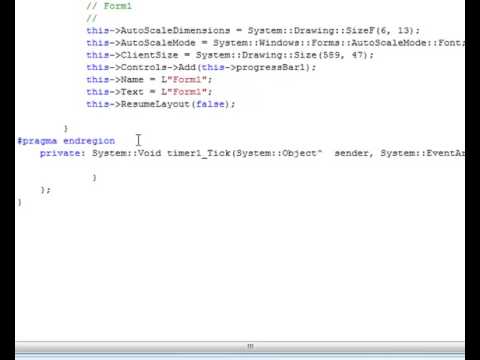Click the 'this->ResumeLayout(false)' line
480x360 pixels.
point(161,104)
